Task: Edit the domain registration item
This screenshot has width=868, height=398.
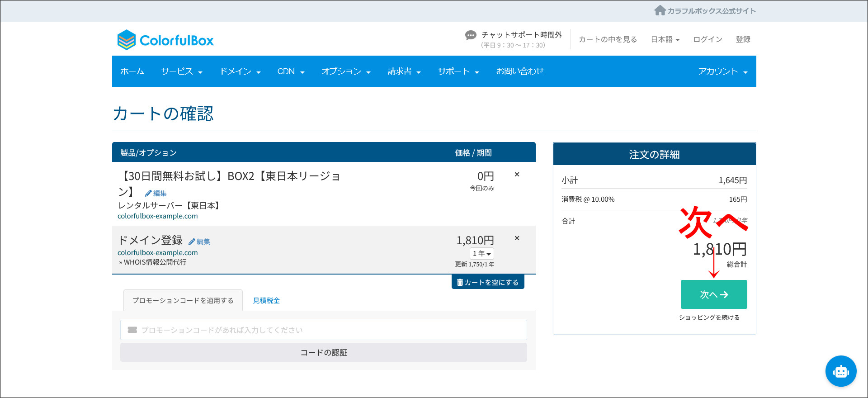Action: click(x=199, y=242)
